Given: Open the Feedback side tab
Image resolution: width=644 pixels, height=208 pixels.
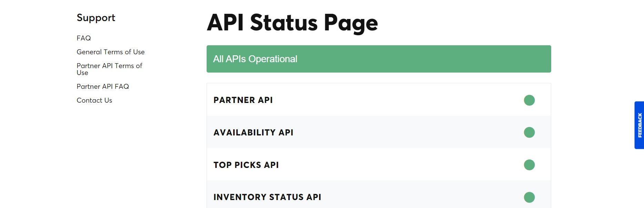Looking at the screenshot, I should pyautogui.click(x=639, y=125).
